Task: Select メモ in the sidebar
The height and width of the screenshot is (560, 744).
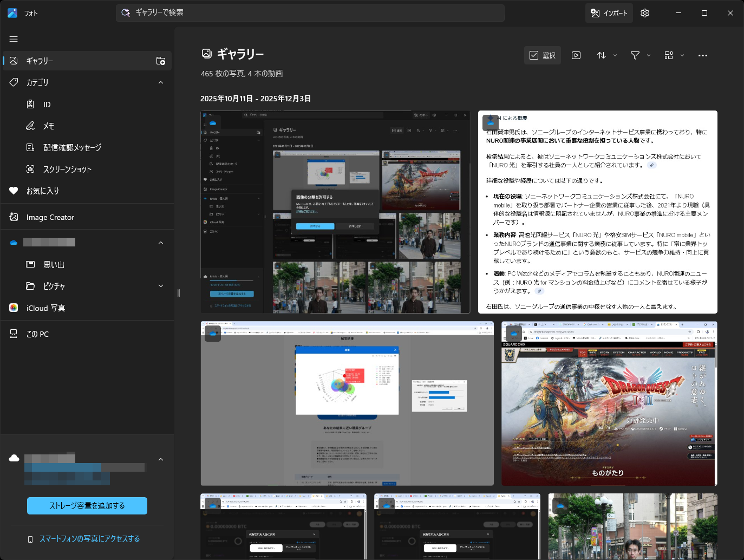Action: 49,126
